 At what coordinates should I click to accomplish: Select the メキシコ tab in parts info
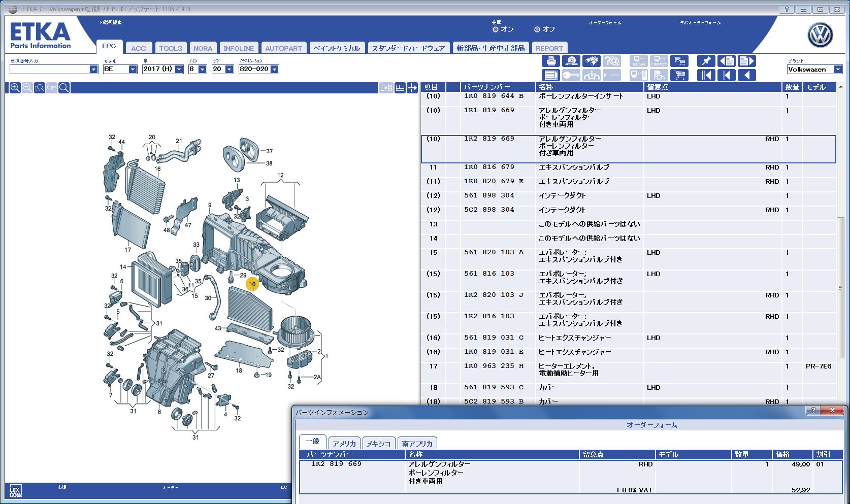pyautogui.click(x=379, y=443)
